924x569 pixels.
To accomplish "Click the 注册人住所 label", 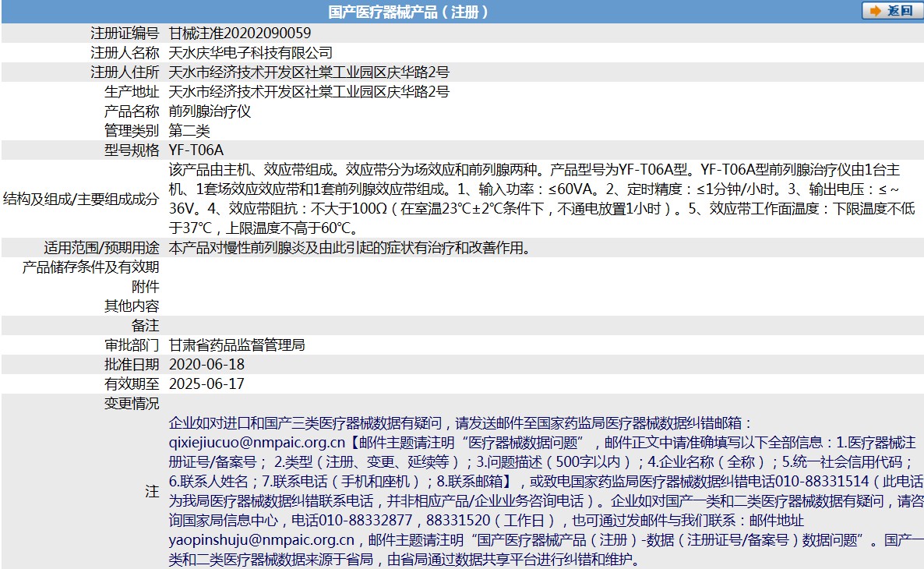I will (x=125, y=72).
